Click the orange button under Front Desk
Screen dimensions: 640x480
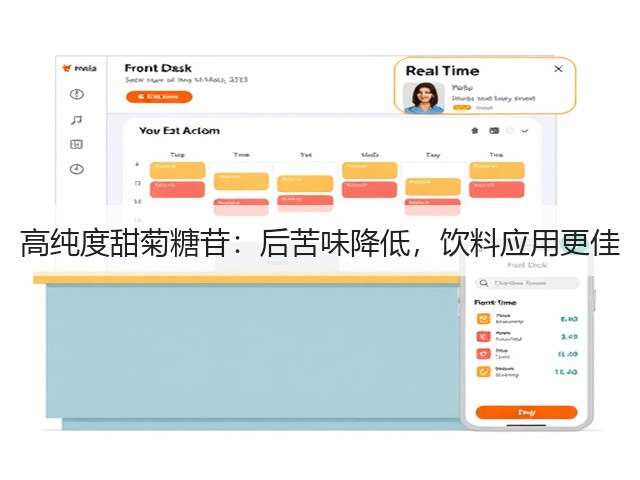click(159, 97)
